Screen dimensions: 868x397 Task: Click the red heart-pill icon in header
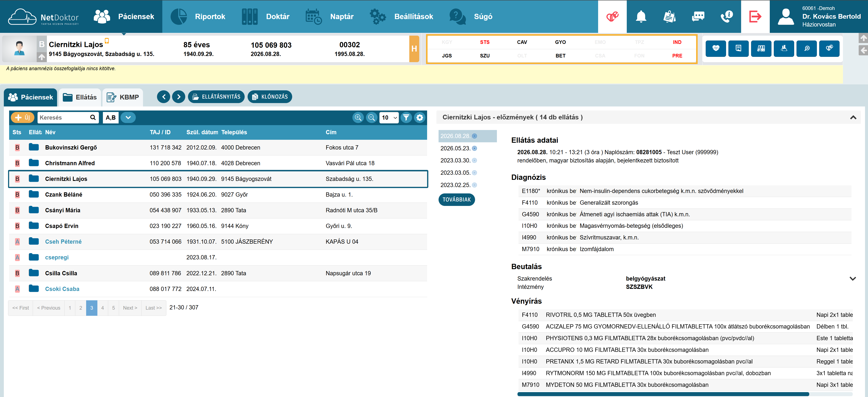point(612,17)
